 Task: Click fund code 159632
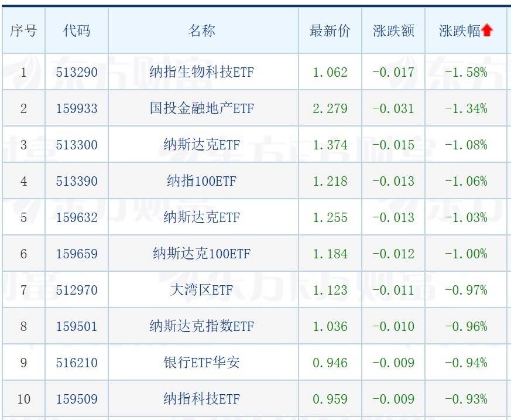(x=77, y=218)
